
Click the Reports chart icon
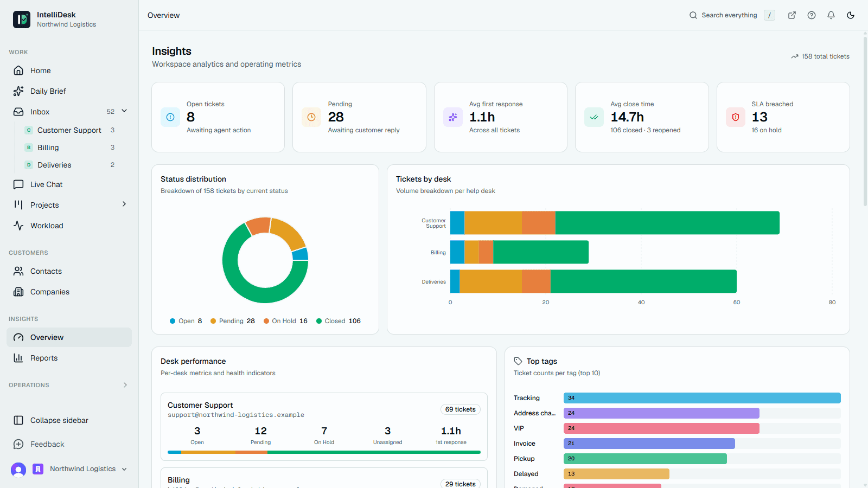click(x=18, y=358)
